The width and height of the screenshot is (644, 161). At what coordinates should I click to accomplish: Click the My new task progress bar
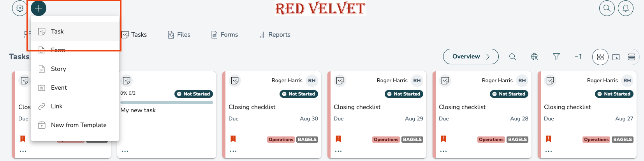[x=167, y=103]
